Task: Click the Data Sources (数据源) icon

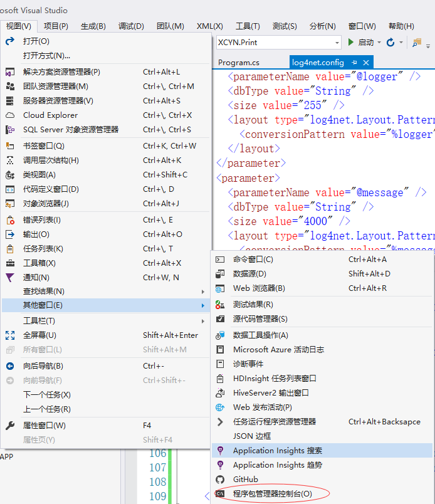Action: pos(220,274)
